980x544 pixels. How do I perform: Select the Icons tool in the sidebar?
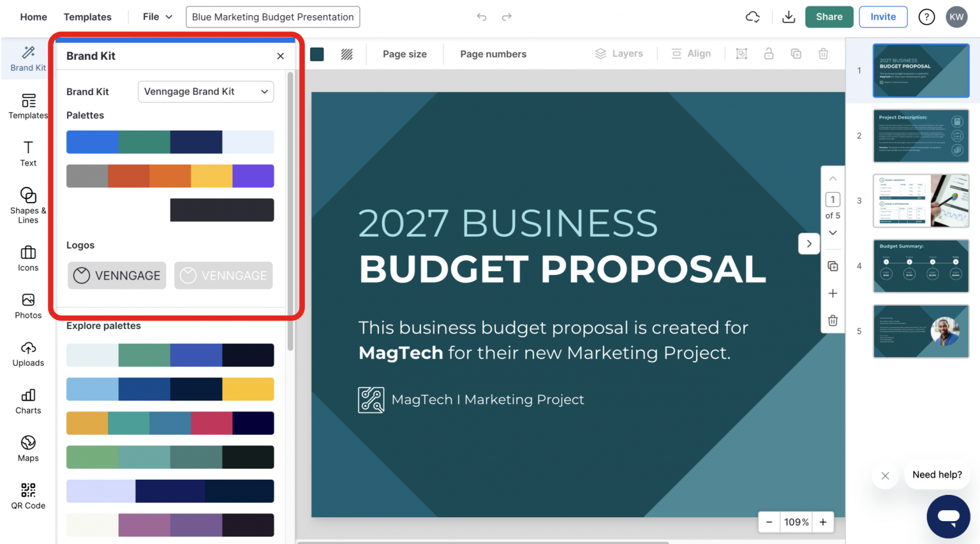(x=27, y=259)
